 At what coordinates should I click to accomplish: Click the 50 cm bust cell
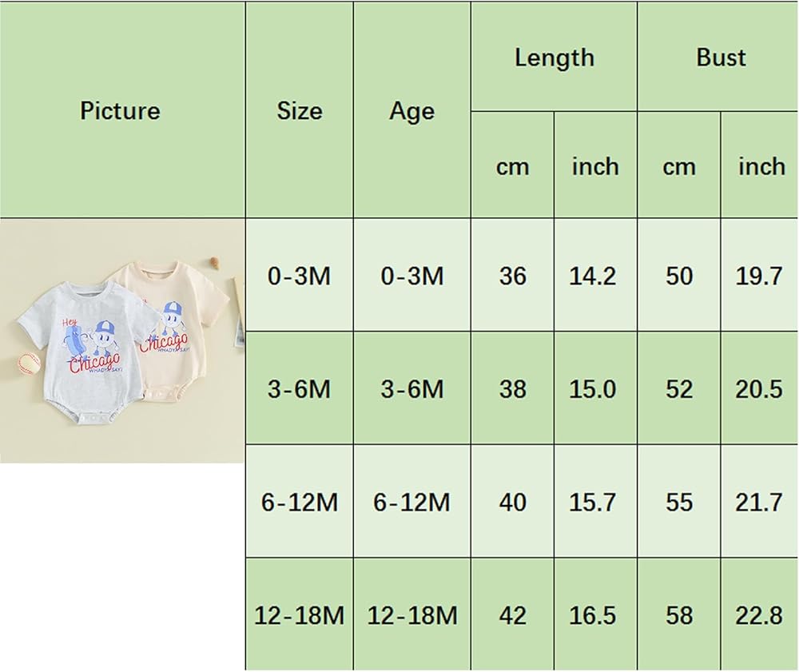(678, 276)
